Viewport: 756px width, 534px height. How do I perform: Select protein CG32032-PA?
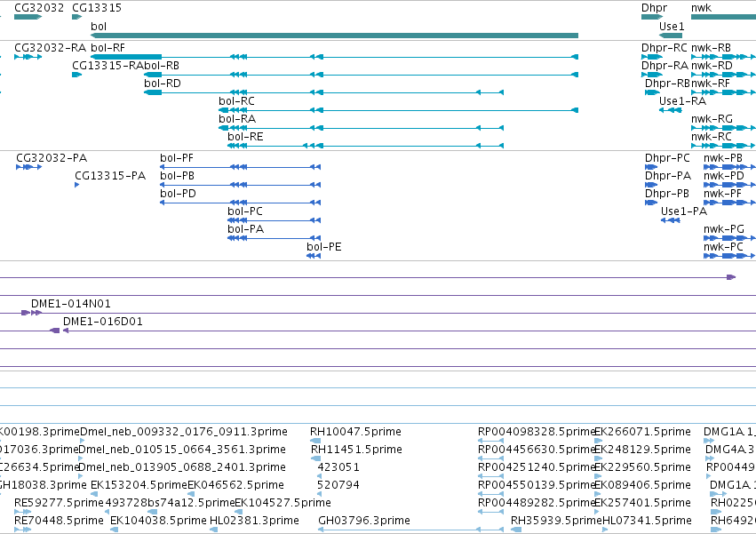coord(29,167)
